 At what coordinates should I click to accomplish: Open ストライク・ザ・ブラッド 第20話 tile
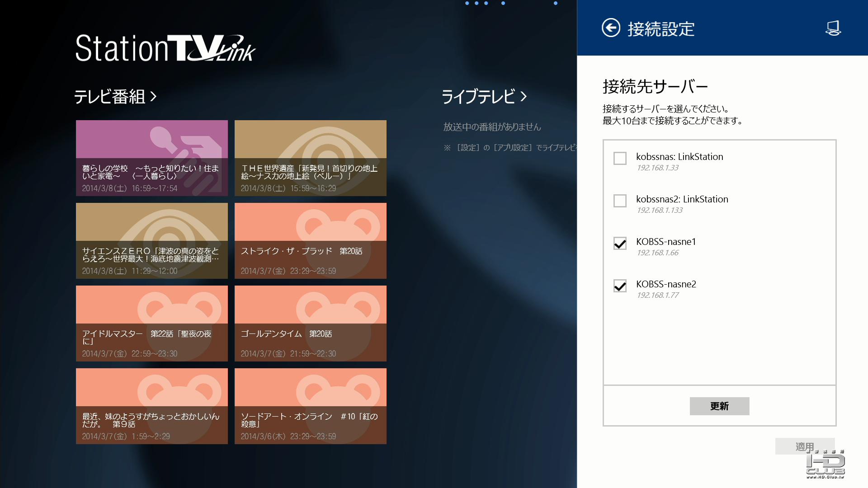pyautogui.click(x=311, y=240)
